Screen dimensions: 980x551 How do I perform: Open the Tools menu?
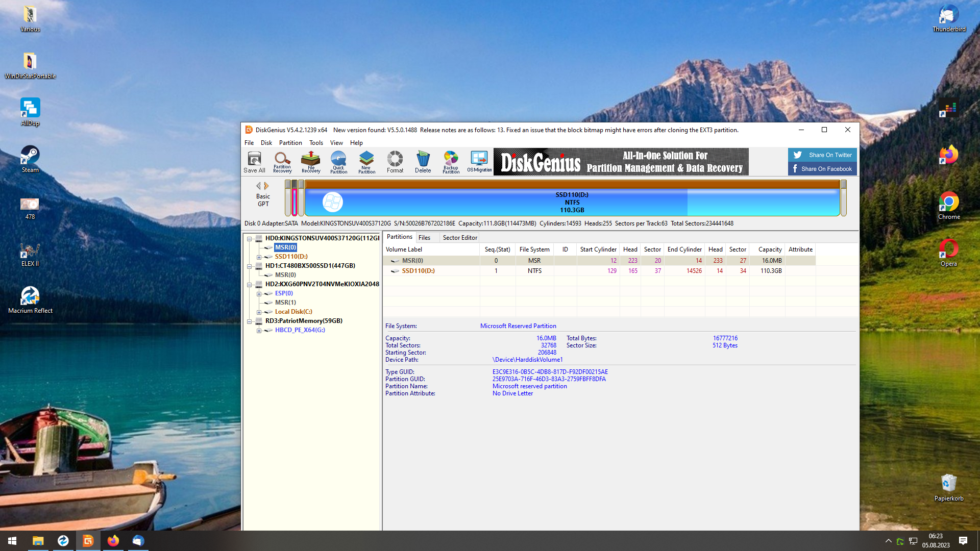(x=316, y=143)
